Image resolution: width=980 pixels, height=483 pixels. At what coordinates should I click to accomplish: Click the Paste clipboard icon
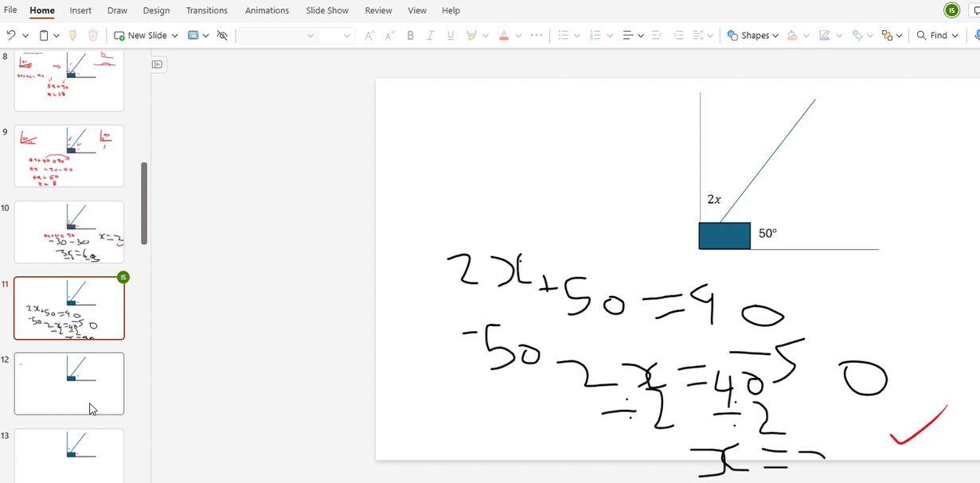click(x=44, y=35)
